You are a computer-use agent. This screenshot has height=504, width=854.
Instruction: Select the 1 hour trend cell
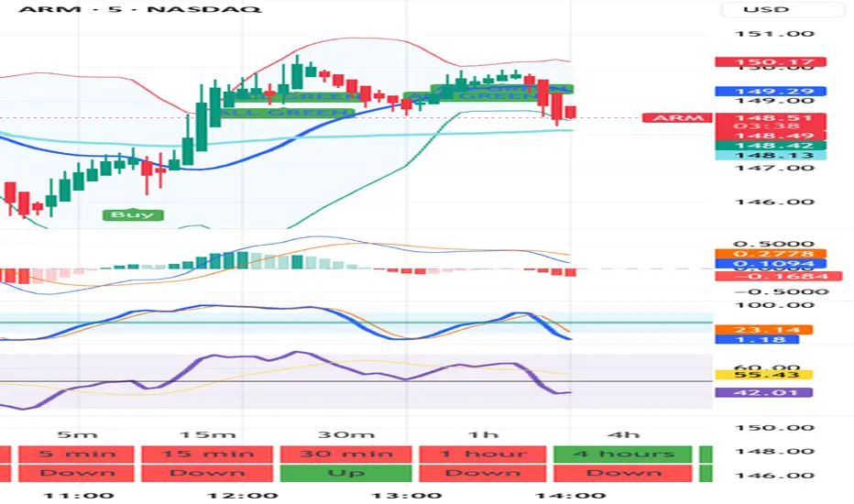[483, 454]
